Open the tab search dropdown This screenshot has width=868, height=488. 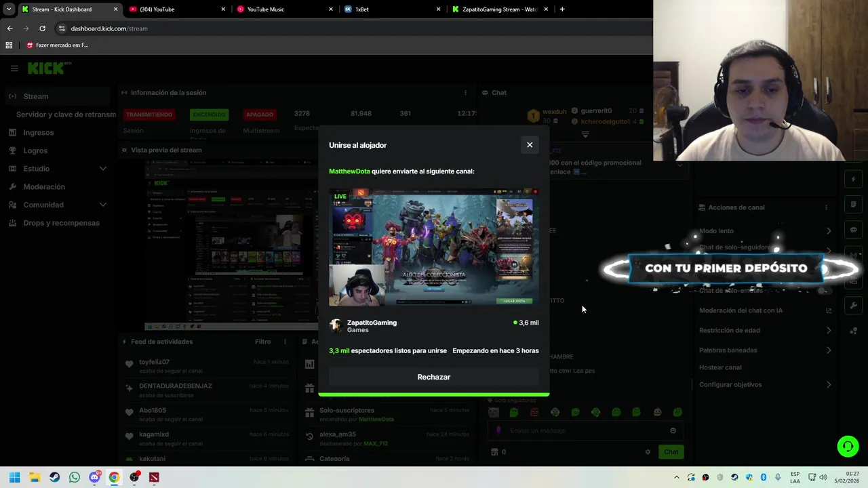(x=9, y=9)
